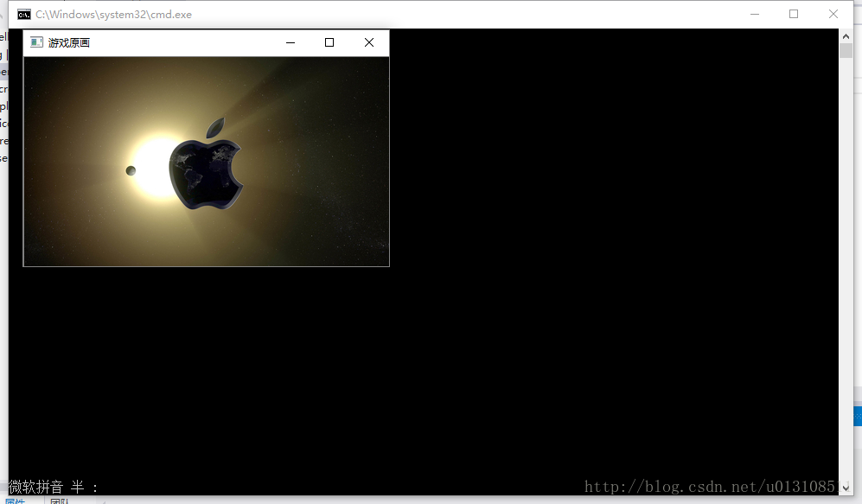Image resolution: width=862 pixels, height=504 pixels.
Task: Click the console vertical scrollbar thumb
Action: click(846, 50)
